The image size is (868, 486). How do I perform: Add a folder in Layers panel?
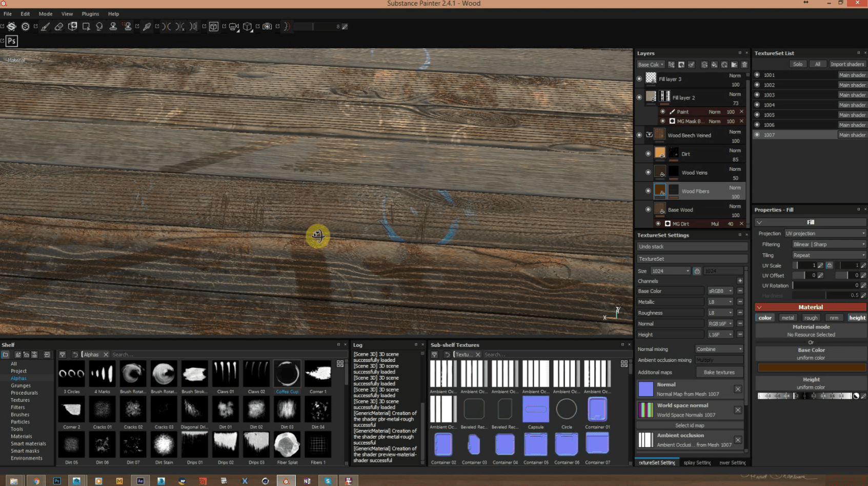coord(734,65)
